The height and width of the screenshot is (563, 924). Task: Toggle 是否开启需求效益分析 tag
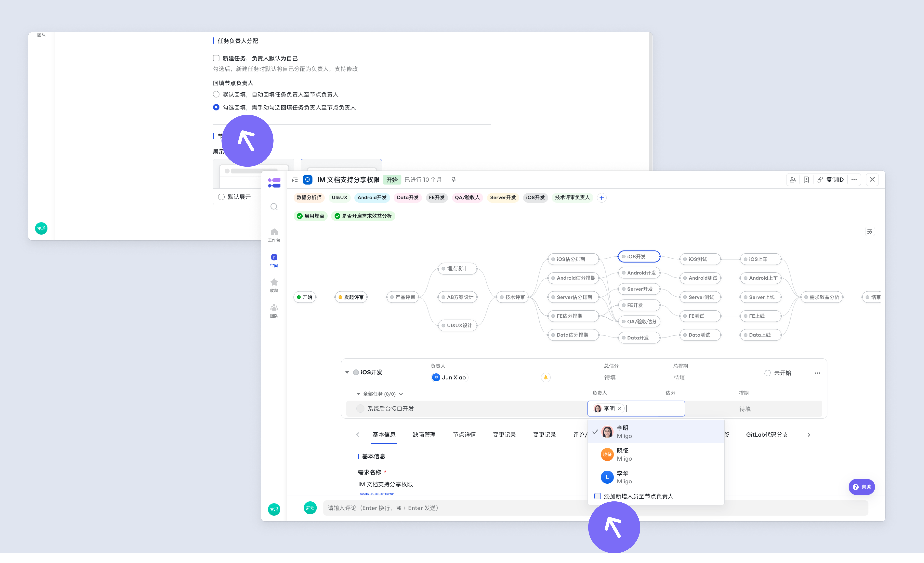[363, 216]
